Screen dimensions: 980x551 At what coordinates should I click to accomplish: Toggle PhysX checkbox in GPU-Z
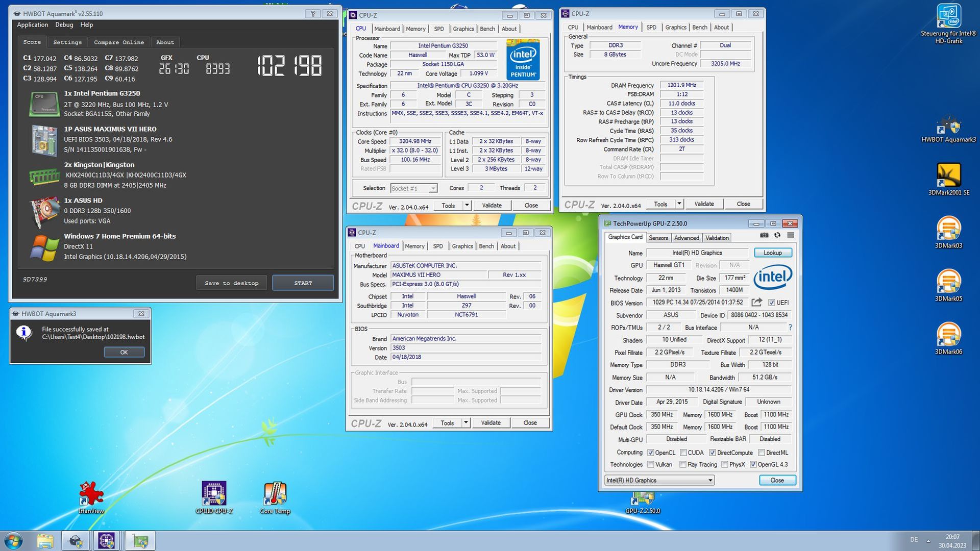point(725,464)
